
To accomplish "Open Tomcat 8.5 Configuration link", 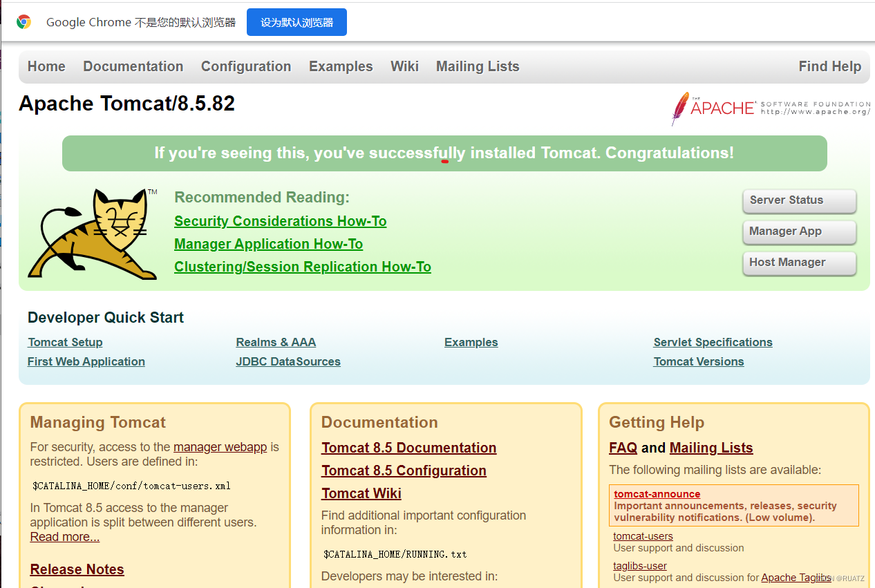I will (404, 471).
